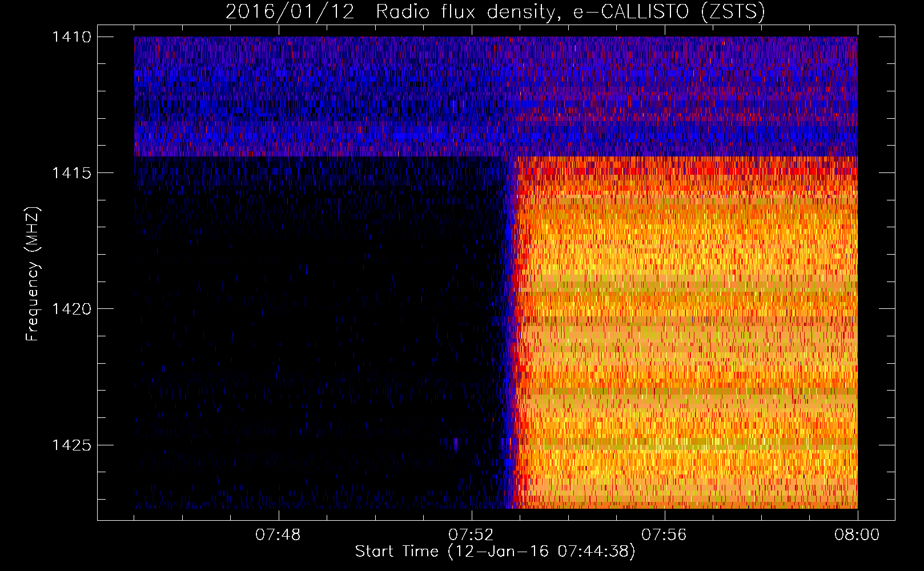Click the "07:56" time axis label
The width and height of the screenshot is (924, 571).
(664, 535)
